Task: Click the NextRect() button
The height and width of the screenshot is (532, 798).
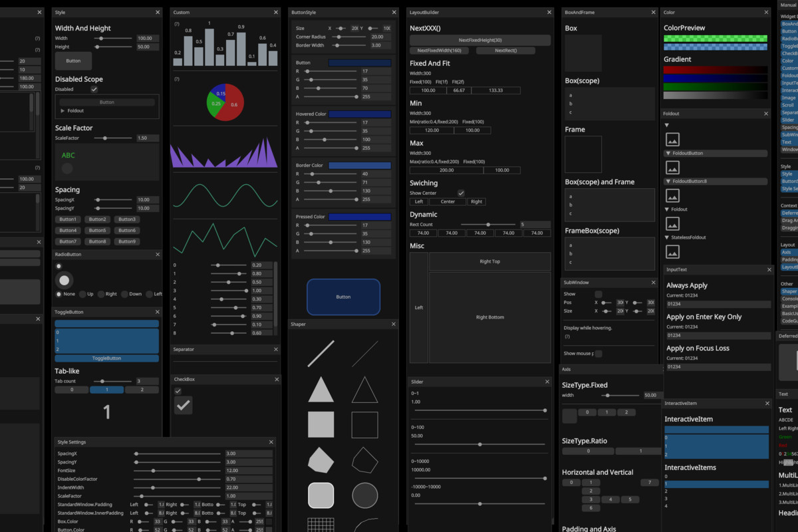Action: click(506, 51)
